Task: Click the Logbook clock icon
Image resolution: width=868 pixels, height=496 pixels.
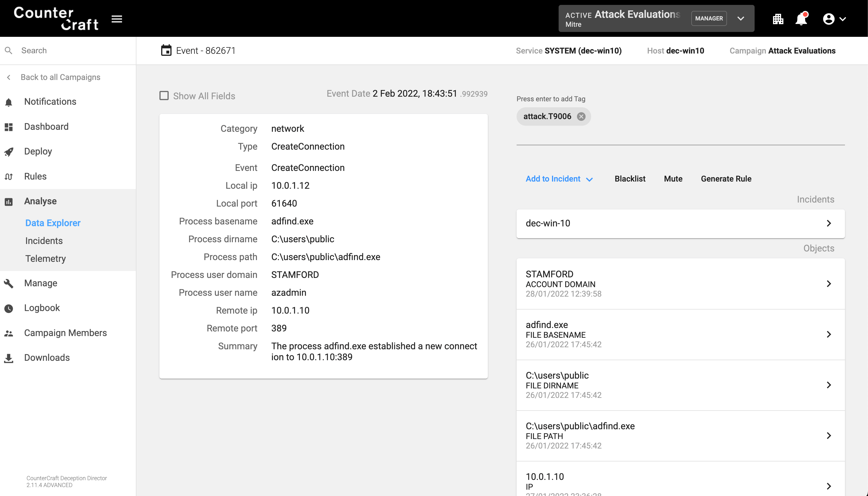Action: click(x=9, y=309)
